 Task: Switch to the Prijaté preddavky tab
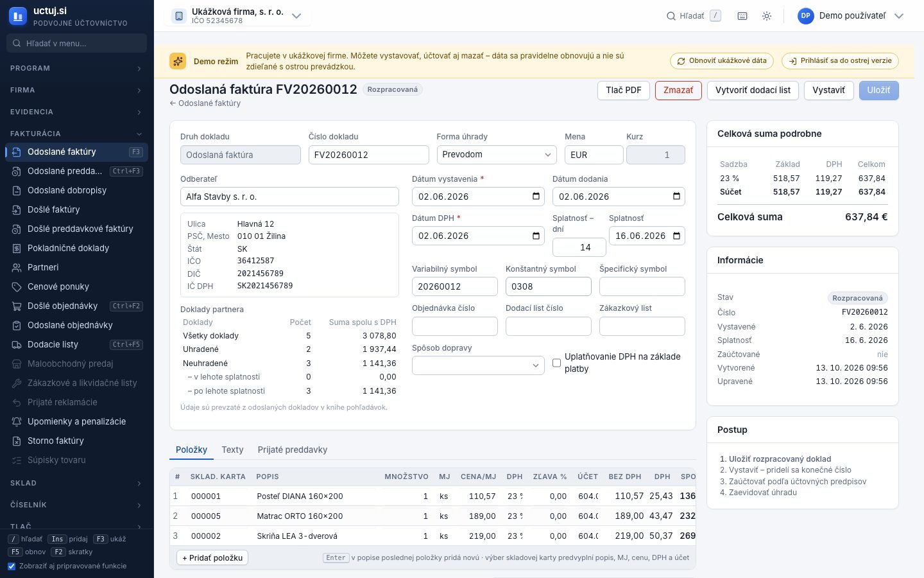293,450
